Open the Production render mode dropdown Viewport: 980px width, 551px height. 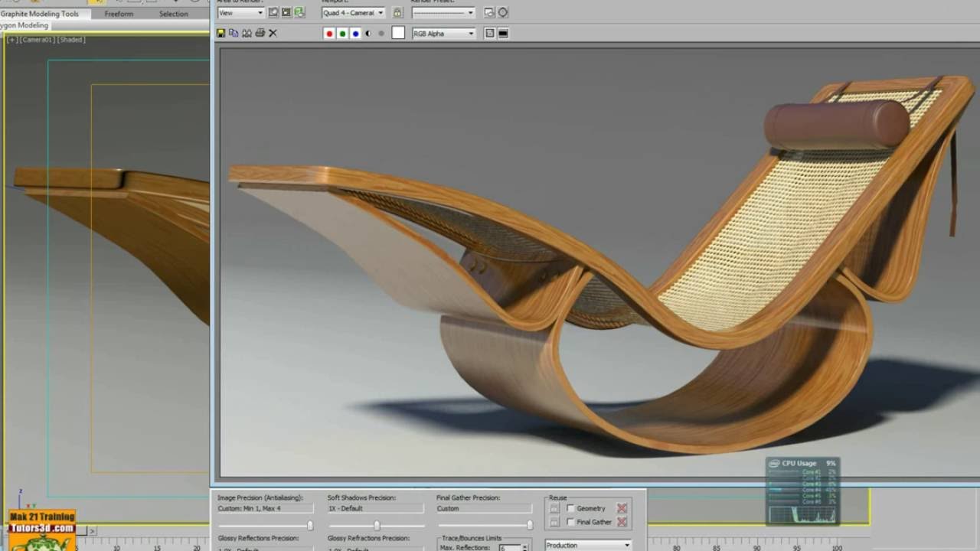click(588, 545)
